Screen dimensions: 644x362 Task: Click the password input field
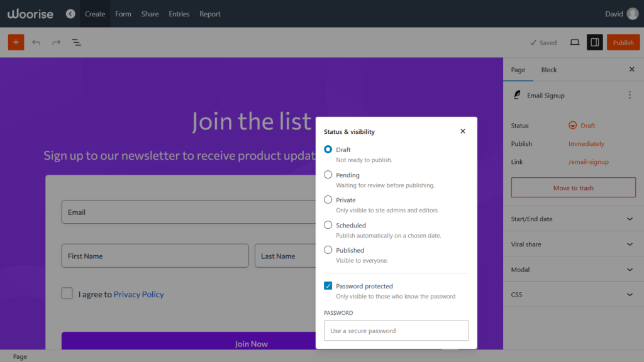click(396, 331)
